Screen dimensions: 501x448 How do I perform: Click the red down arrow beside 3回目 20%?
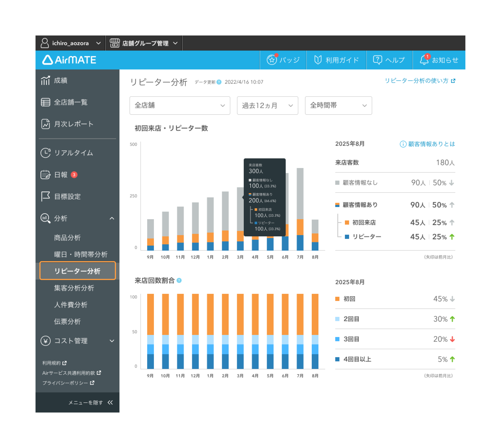pyautogui.click(x=452, y=339)
